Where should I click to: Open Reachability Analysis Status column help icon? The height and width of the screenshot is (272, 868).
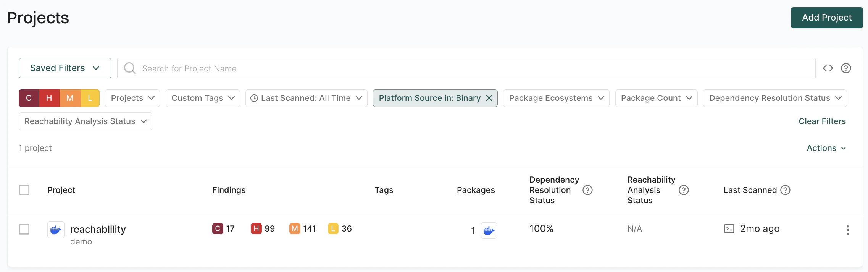coord(684,190)
